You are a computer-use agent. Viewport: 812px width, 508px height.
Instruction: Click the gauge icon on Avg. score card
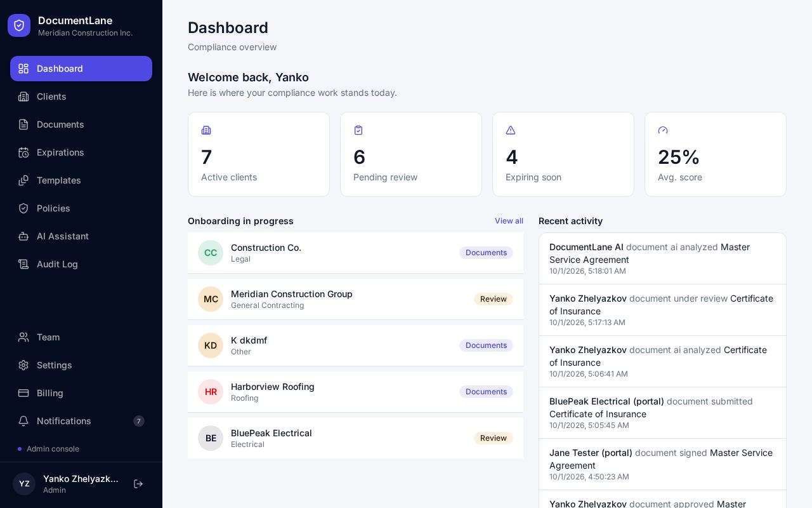663,130
